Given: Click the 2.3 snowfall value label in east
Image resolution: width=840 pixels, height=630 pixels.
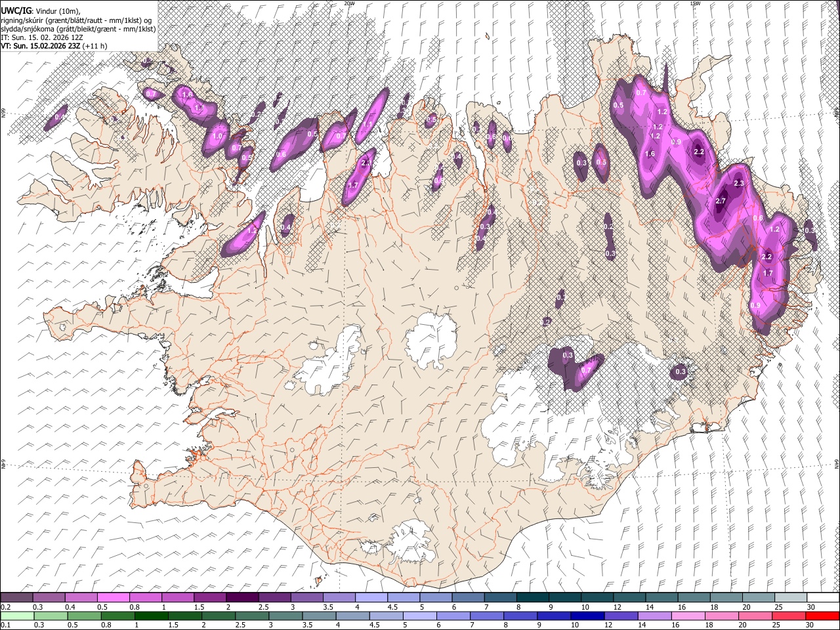Looking at the screenshot, I should coord(739,183).
